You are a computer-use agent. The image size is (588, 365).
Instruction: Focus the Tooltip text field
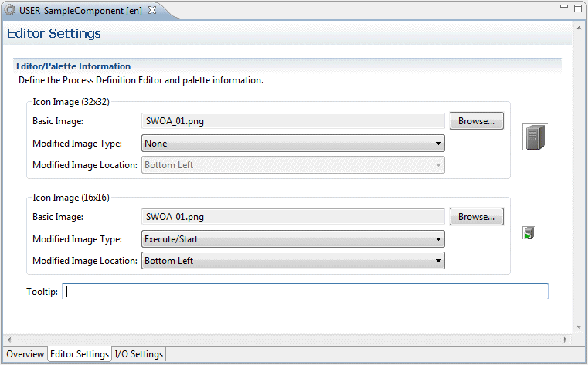[305, 292]
